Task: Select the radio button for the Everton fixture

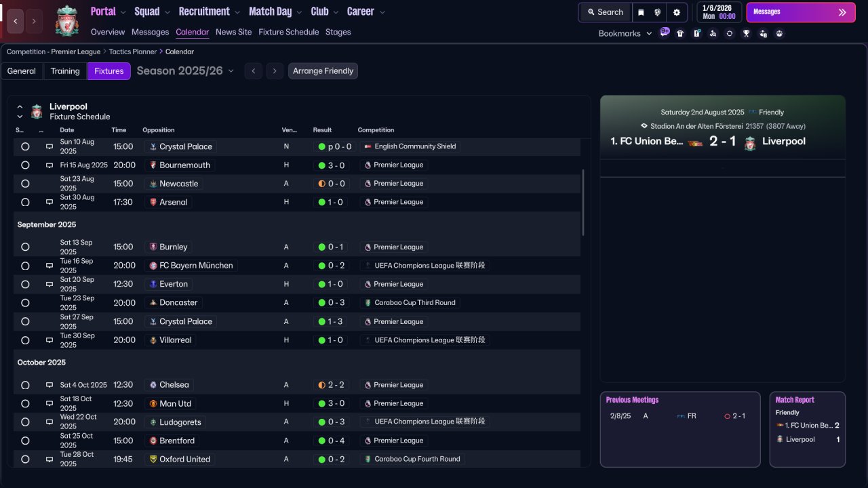Action: coord(25,285)
